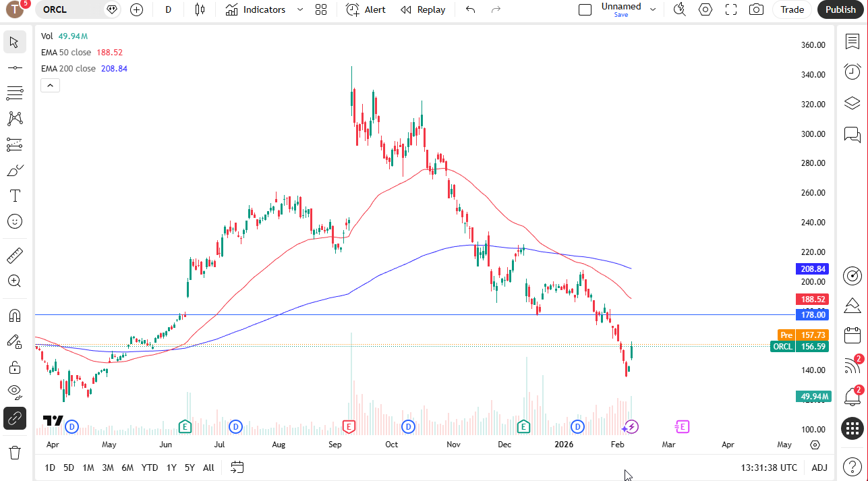
Task: Remove drawings with trash icon
Action: point(15,452)
